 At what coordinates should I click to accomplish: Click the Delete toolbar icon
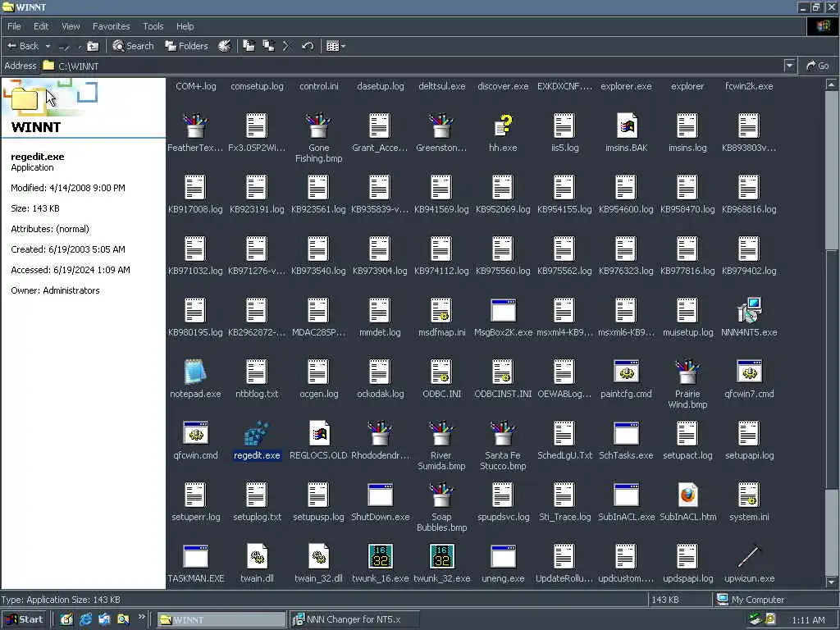click(x=286, y=46)
